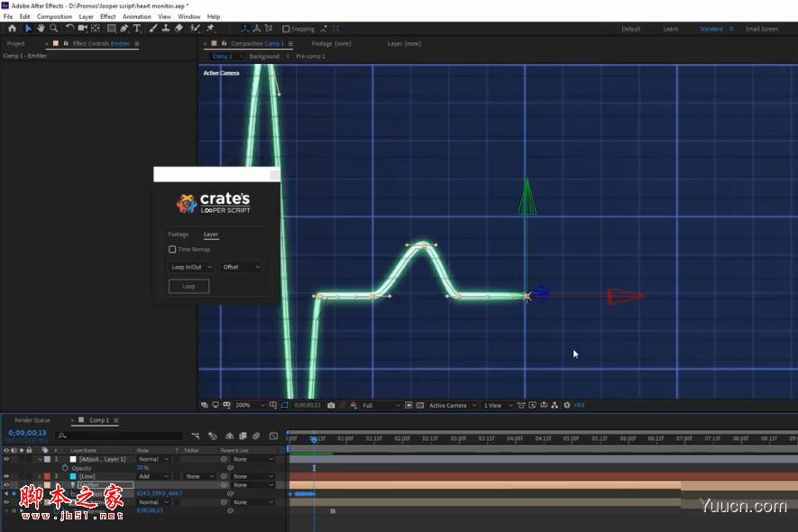
Task: Open the composition flowchart icon in viewer
Action: (x=555, y=405)
